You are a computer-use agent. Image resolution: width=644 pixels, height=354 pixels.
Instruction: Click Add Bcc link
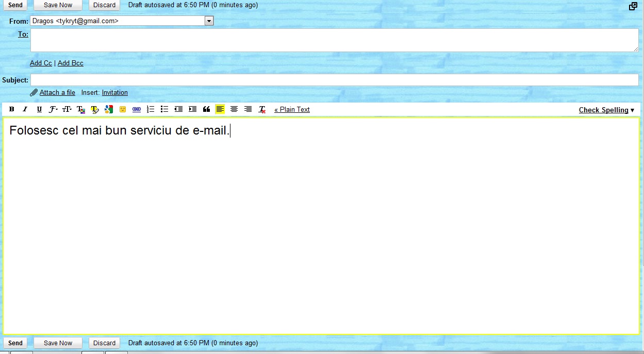(71, 63)
